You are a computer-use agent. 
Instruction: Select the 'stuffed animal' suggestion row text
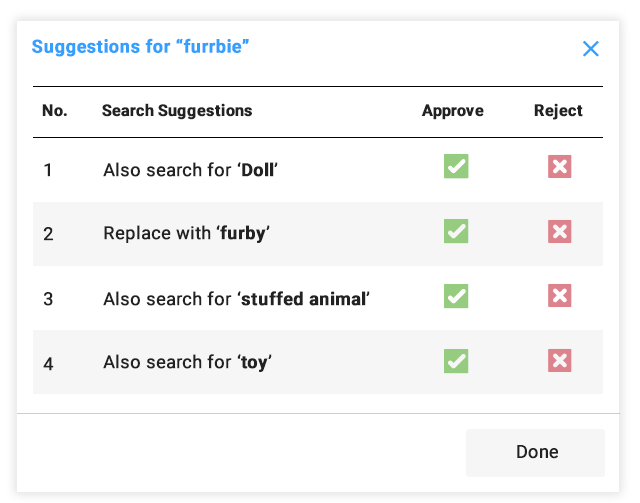click(236, 298)
